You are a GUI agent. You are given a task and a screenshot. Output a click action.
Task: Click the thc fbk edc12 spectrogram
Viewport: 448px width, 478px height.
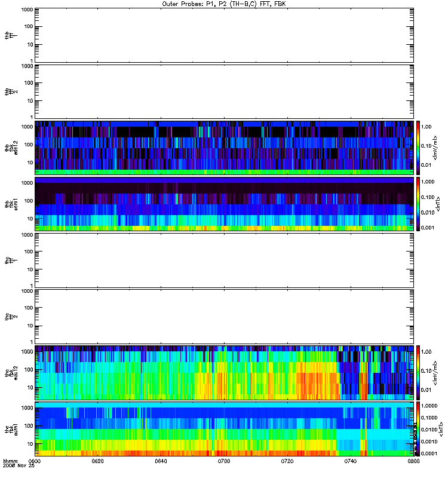[x=224, y=373]
